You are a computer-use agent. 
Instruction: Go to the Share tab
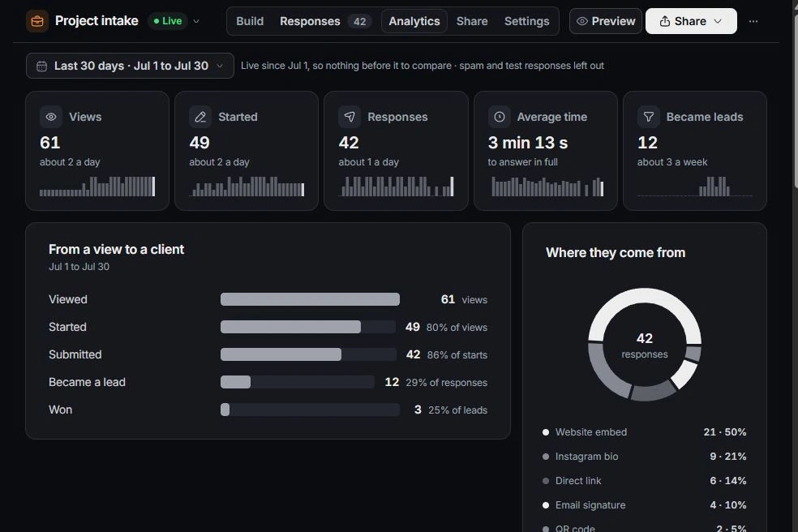(472, 21)
